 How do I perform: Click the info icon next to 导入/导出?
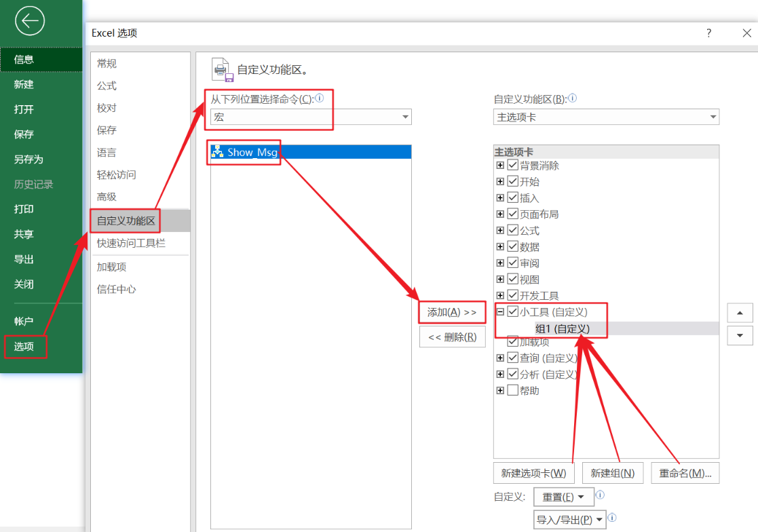point(612,518)
